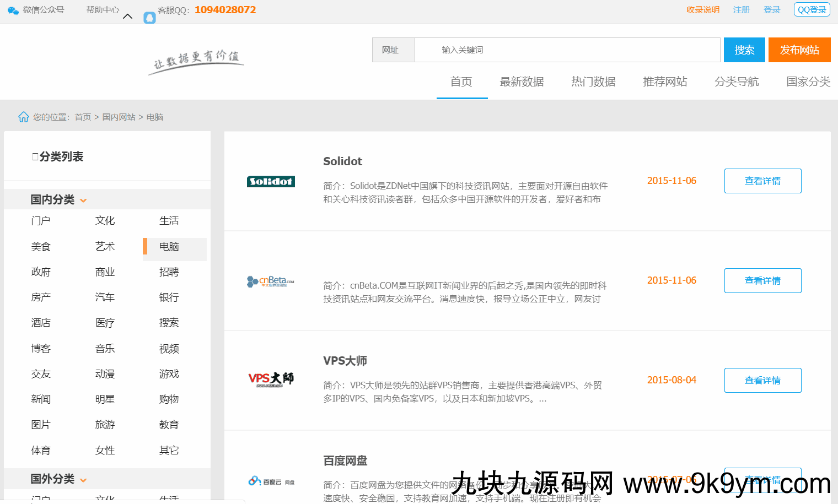This screenshot has height=504, width=838.
Task: Click the keyword search input field
Action: [568, 50]
